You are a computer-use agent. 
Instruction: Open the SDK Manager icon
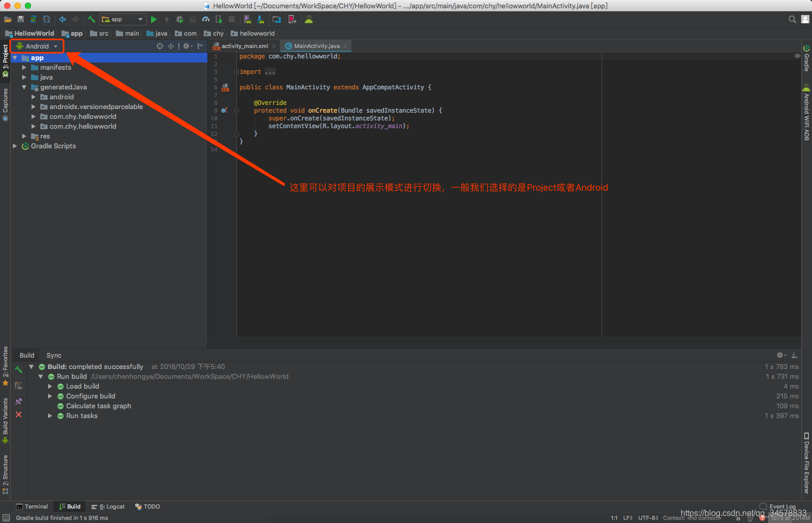[260, 20]
